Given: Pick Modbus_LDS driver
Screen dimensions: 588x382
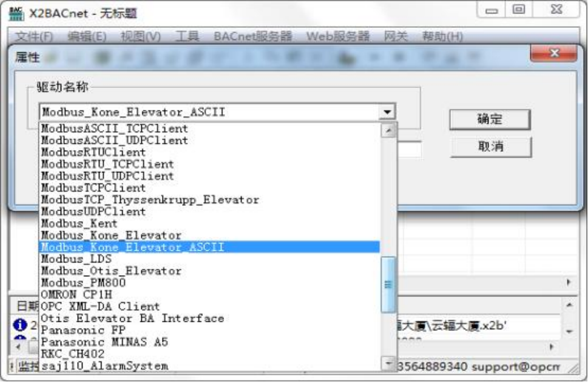Looking at the screenshot, I should 209,259.
